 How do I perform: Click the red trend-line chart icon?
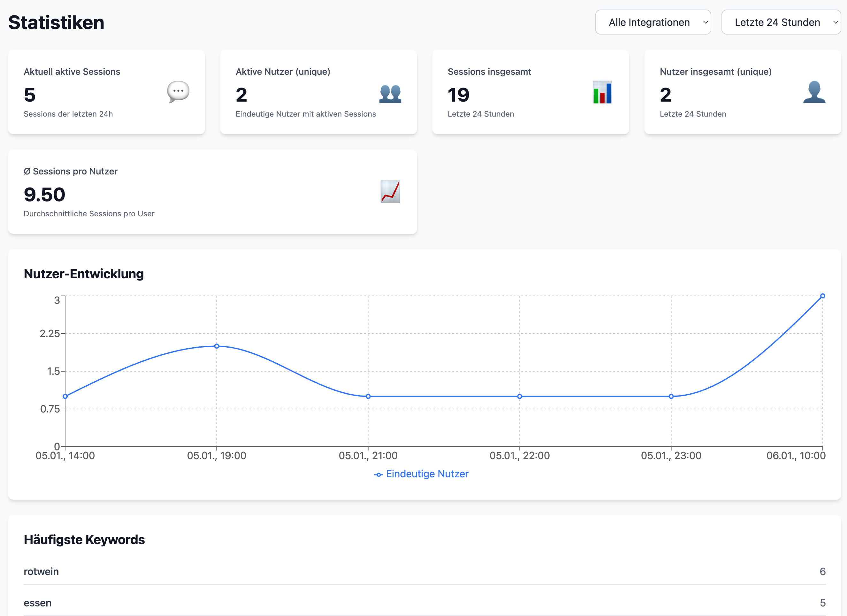pos(390,192)
